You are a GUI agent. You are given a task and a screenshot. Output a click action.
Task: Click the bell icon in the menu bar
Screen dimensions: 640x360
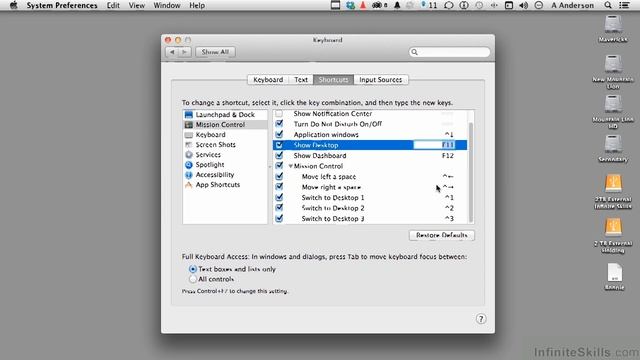point(397,5)
